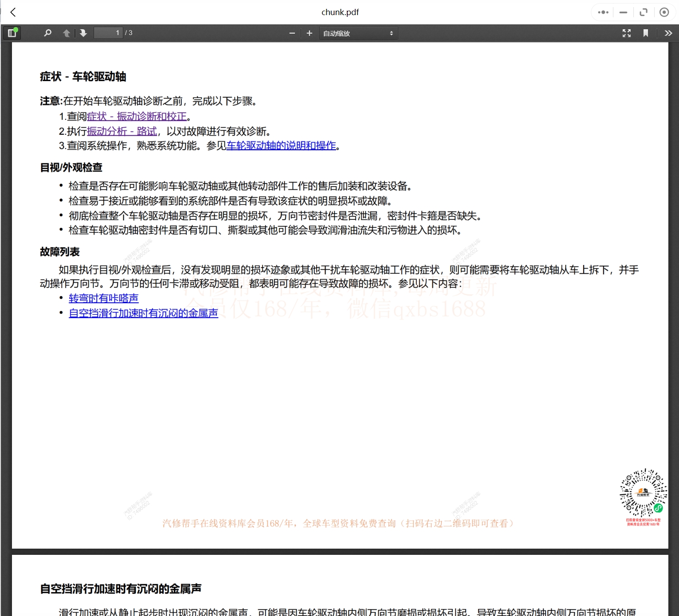The width and height of the screenshot is (679, 616).
Task: Click the bookmark current view icon
Action: (645, 33)
